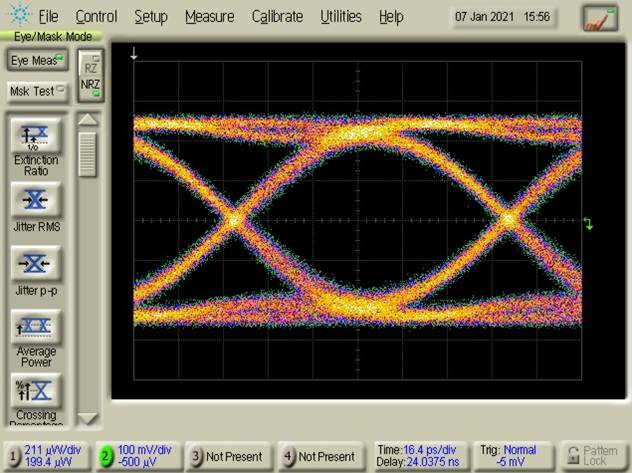Click the ground reference marker right of graph

(588, 224)
